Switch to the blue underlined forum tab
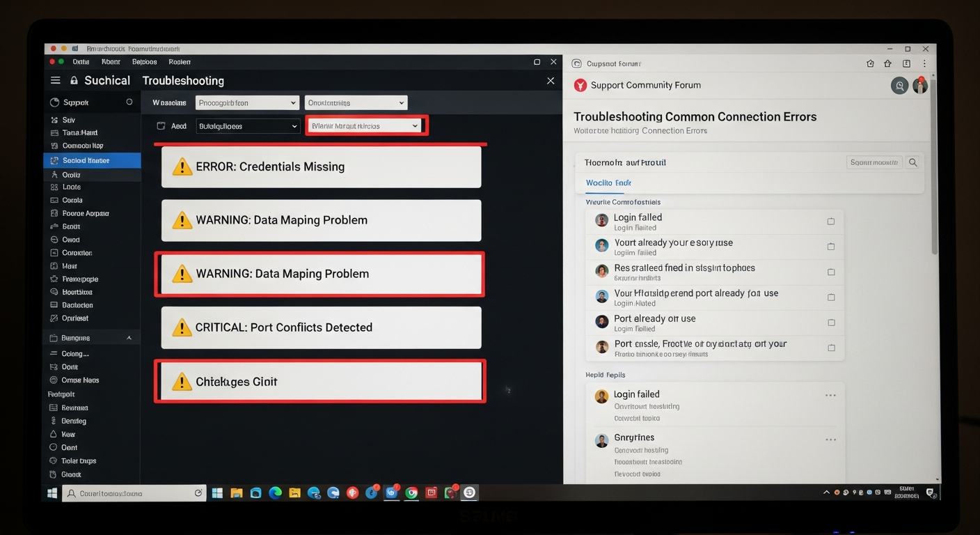Image resolution: width=980 pixels, height=535 pixels. point(608,183)
